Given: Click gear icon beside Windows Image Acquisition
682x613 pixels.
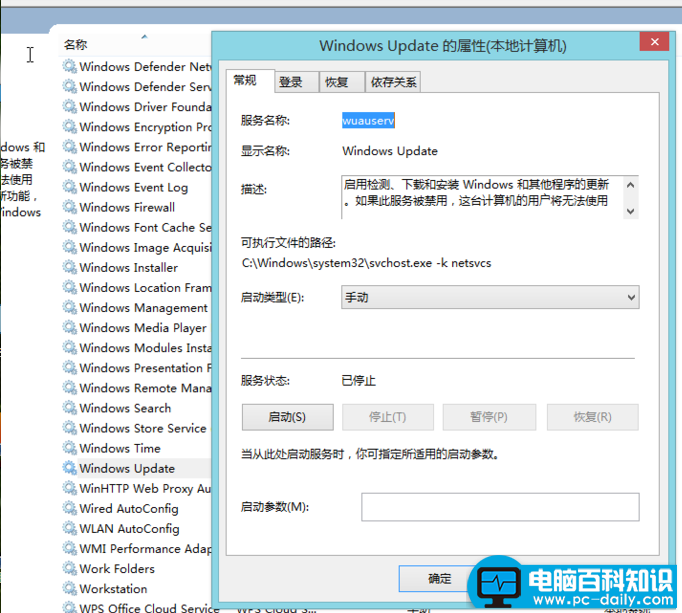Looking at the screenshot, I should [69, 247].
